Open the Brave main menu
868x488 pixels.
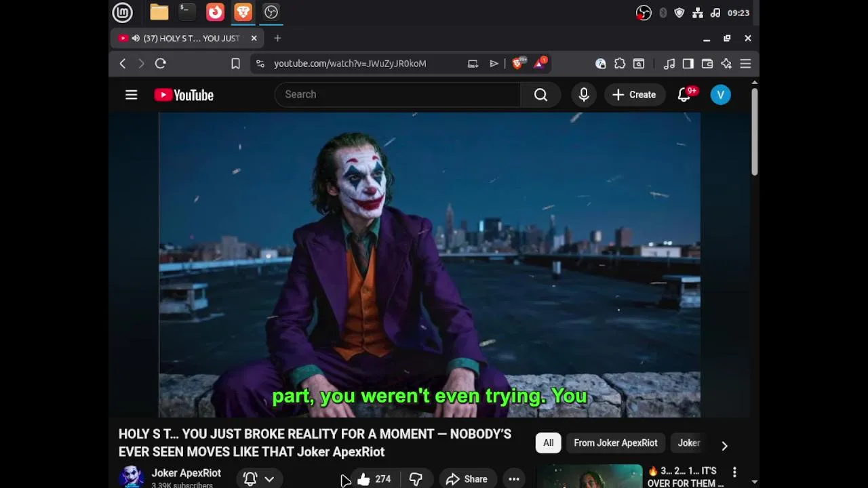tap(745, 64)
